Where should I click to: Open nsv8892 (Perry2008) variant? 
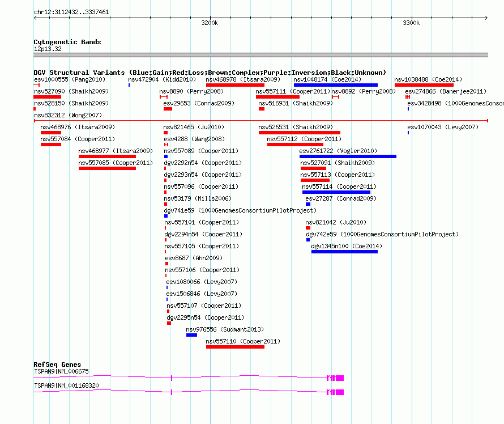[364, 91]
